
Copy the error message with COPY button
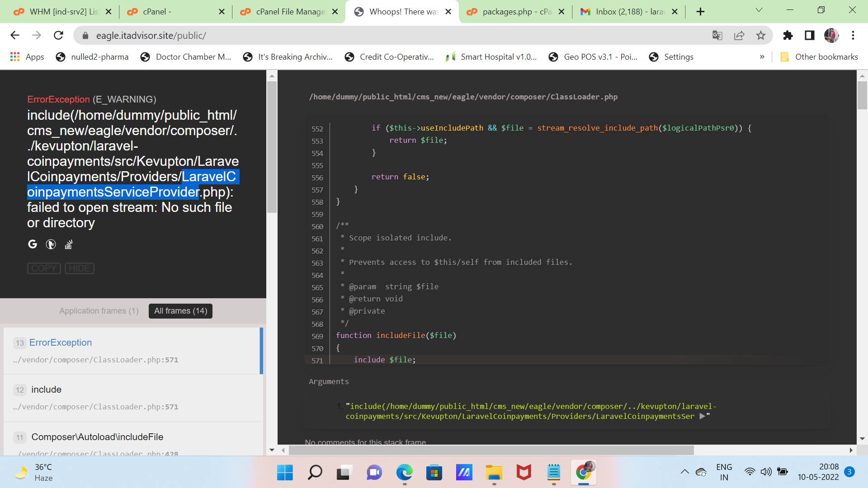(x=44, y=268)
